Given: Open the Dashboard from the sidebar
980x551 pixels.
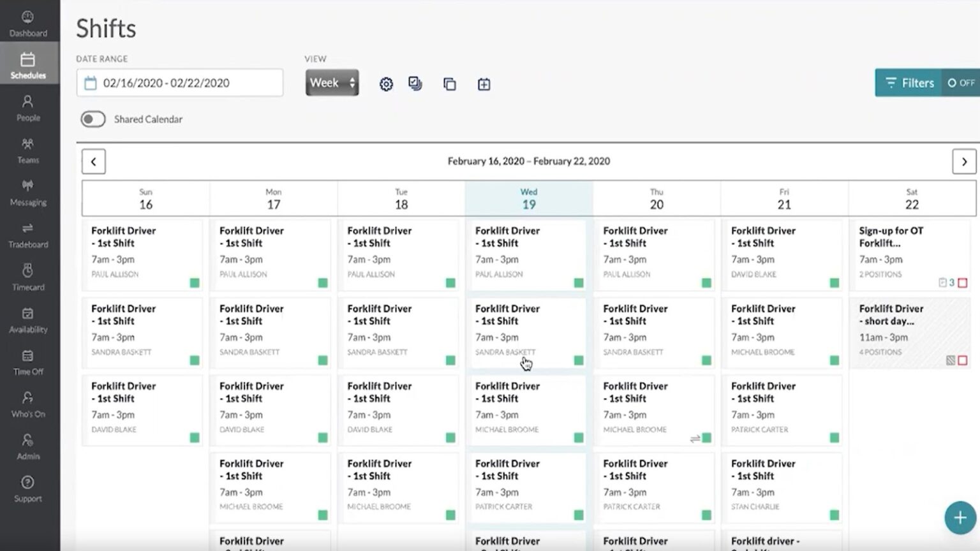Looking at the screenshot, I should 27,22.
